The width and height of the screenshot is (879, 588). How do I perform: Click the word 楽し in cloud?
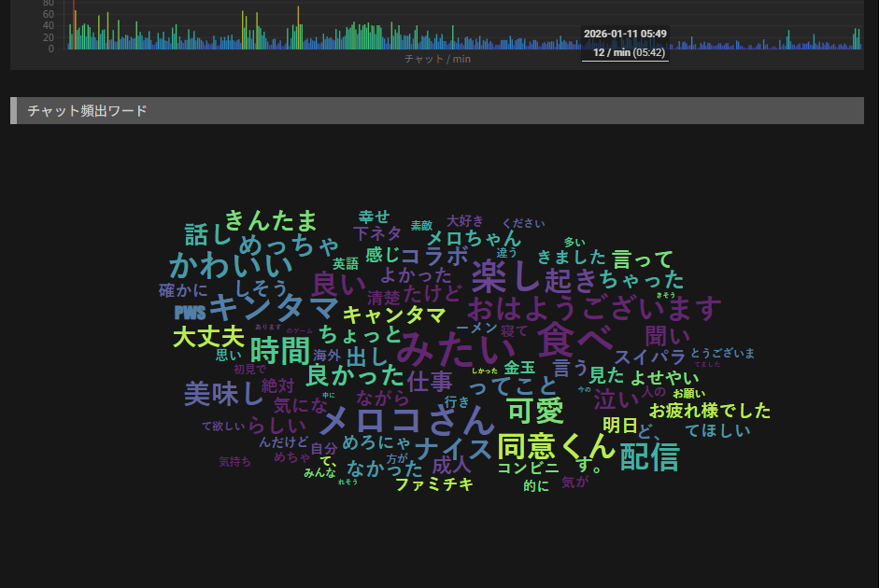pos(505,276)
